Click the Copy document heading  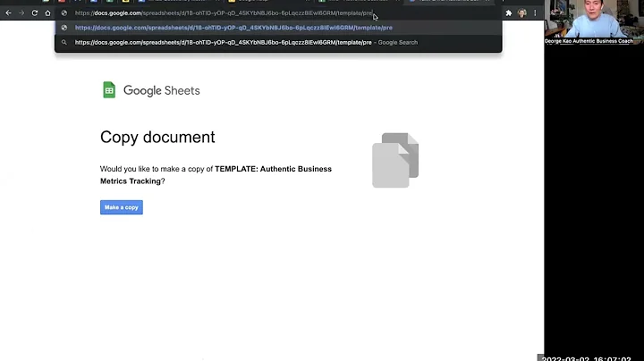(157, 137)
